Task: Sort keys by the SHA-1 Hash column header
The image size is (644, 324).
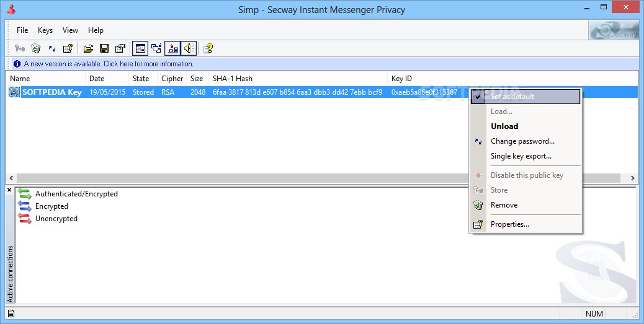Action: pos(298,78)
